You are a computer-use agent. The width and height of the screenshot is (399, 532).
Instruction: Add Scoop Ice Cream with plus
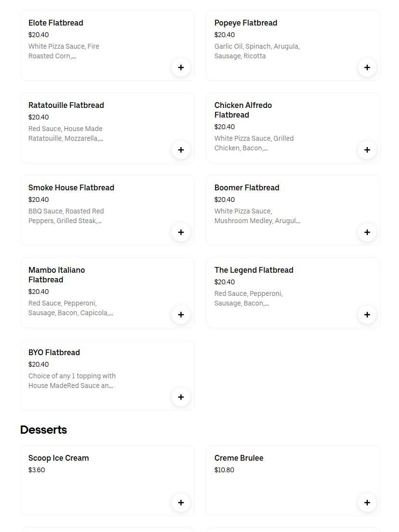(x=180, y=503)
